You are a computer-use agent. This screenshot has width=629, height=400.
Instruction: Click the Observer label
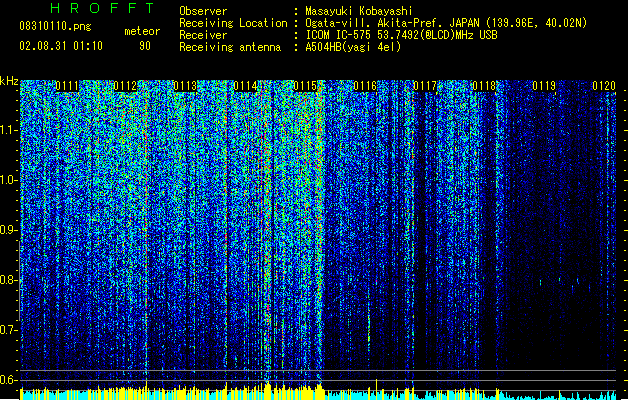point(203,11)
